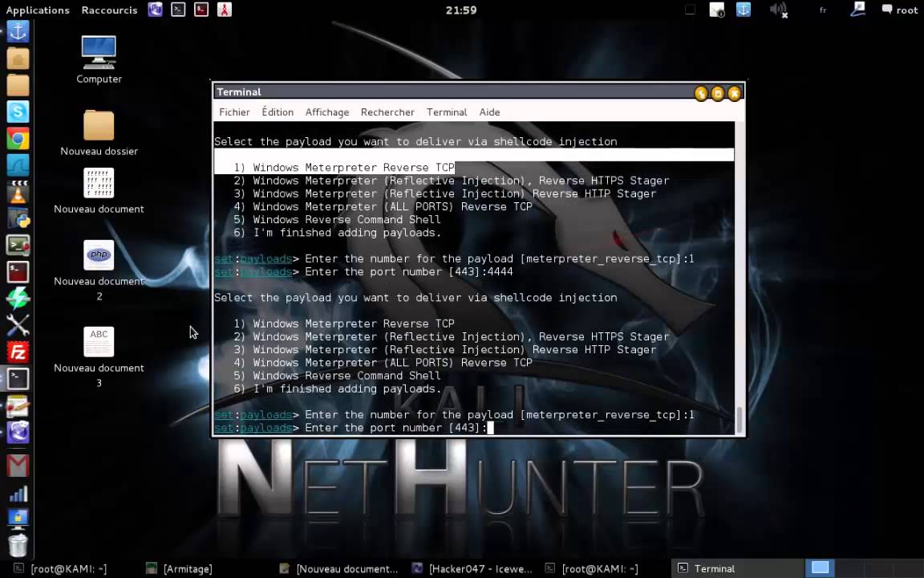Click the blue anchor tray icon
The width and height of the screenshot is (924, 578).
click(744, 10)
